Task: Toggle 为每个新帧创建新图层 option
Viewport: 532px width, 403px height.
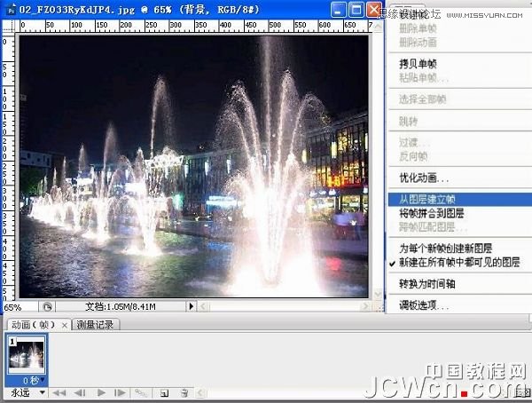Action: click(x=445, y=249)
